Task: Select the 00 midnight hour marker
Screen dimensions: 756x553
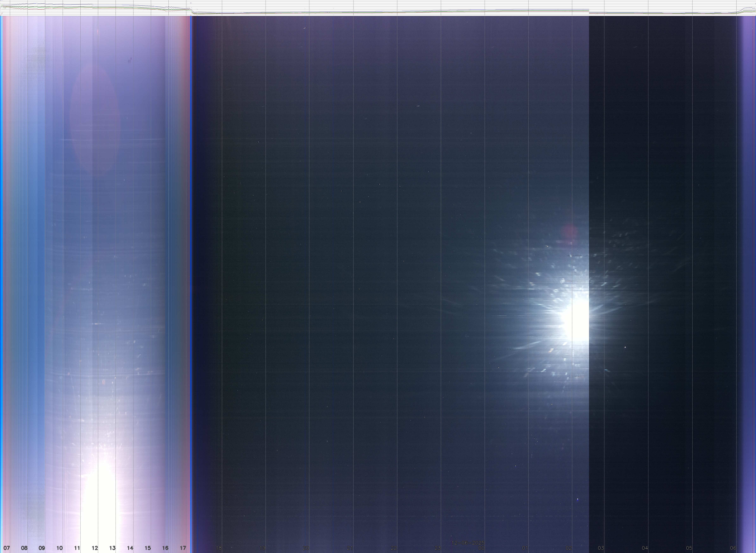Action: 481,548
